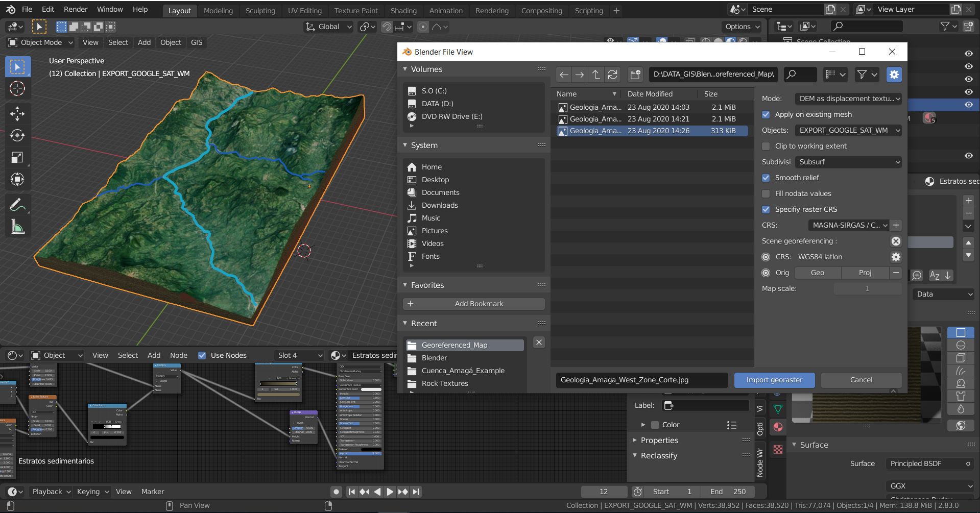Viewport: 980px width, 513px height.
Task: Select the Measure tool
Action: tap(18, 227)
